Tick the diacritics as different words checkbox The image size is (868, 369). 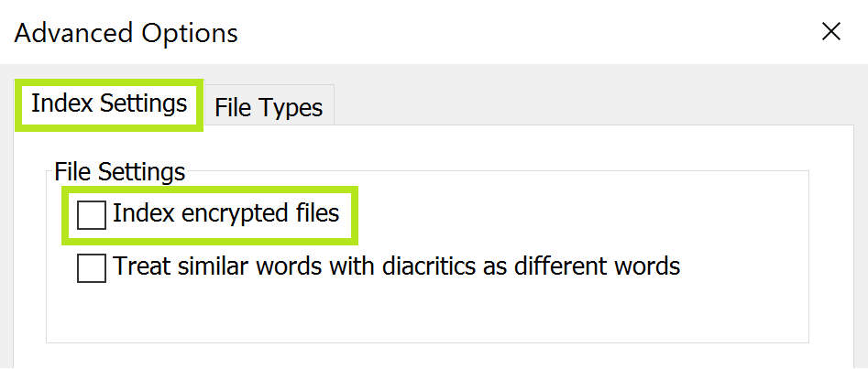tap(92, 268)
